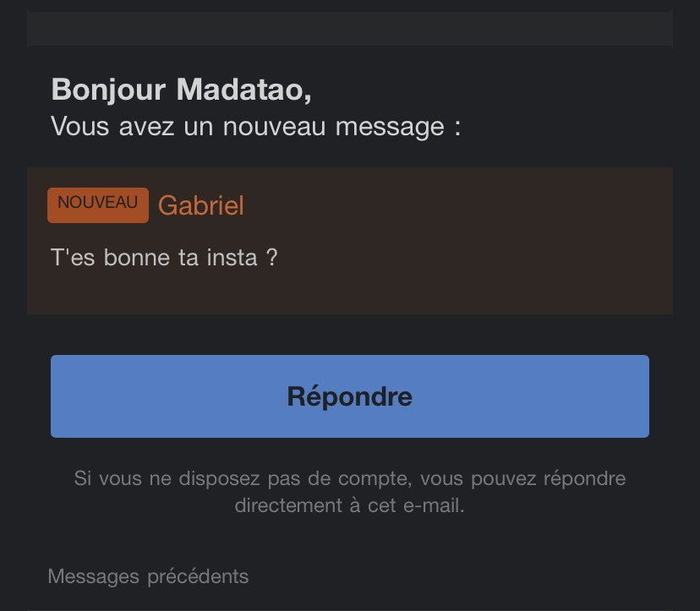
Task: Select the orange NOUVEAU badge
Action: [x=98, y=205]
